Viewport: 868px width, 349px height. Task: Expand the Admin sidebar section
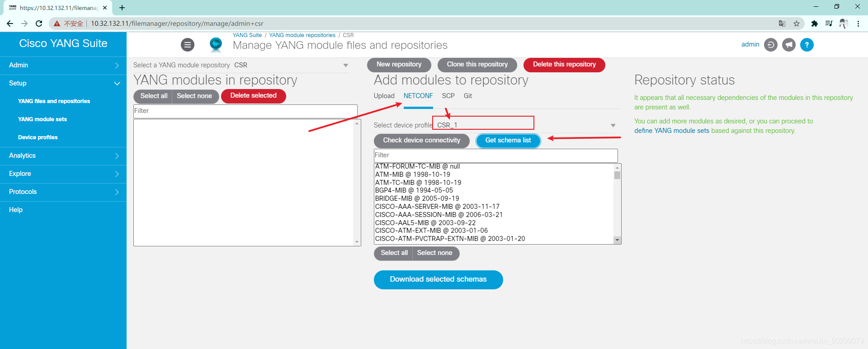(x=63, y=66)
